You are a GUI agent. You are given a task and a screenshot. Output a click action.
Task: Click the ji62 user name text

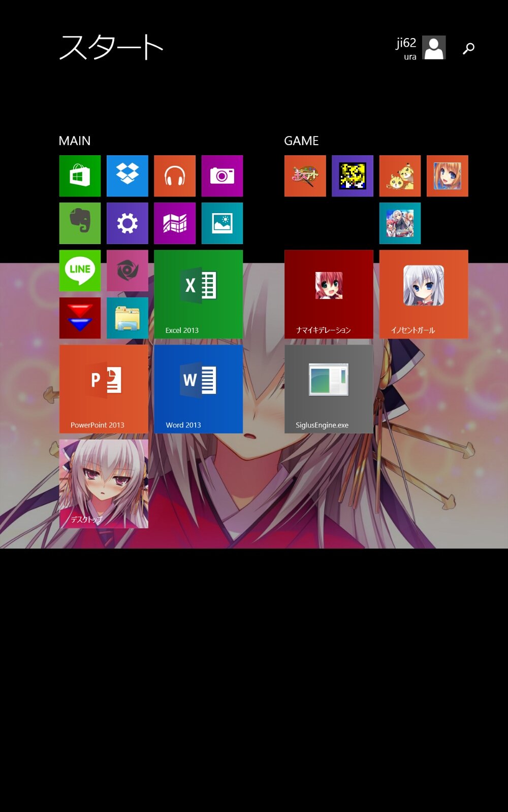[406, 43]
